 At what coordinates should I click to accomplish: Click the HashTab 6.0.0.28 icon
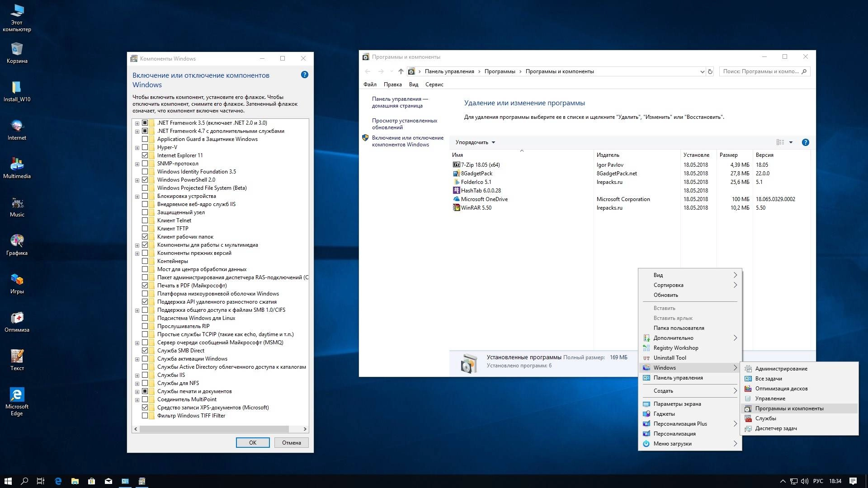456,191
